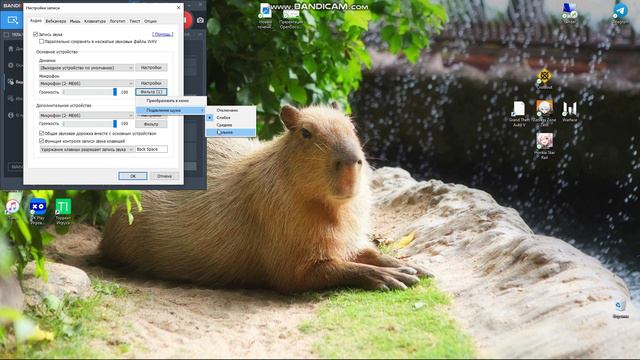Expand the additional device microphone dropdown
Viewport: 640px width, 360px height.
coord(87,116)
